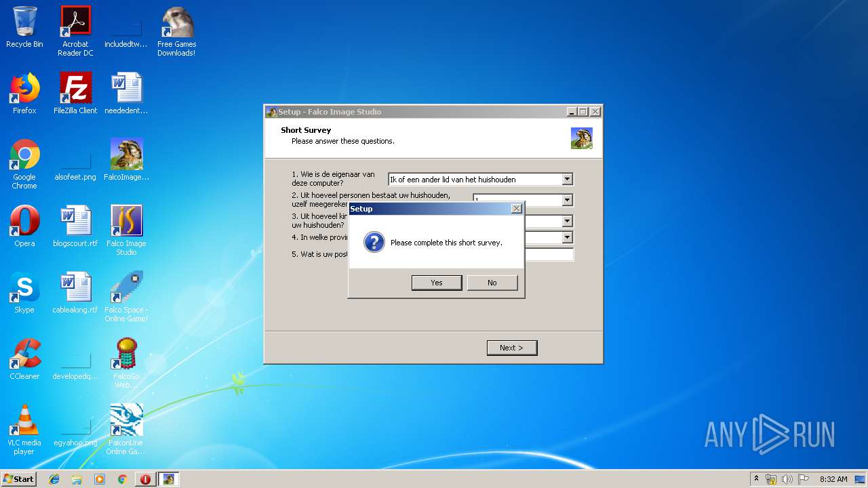Open Falco Image Studio desktop shortcut
This screenshot has width=868, height=488.
coord(126,230)
